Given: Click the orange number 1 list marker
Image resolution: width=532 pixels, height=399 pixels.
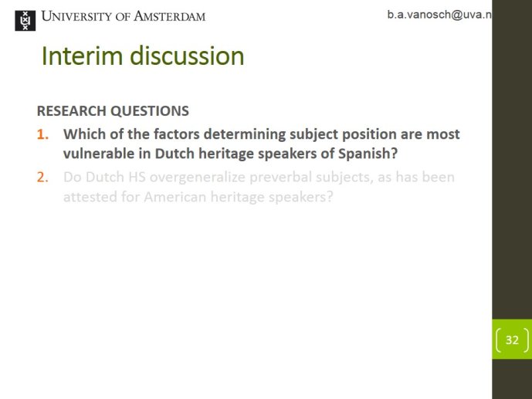Looking at the screenshot, I should 42,134.
